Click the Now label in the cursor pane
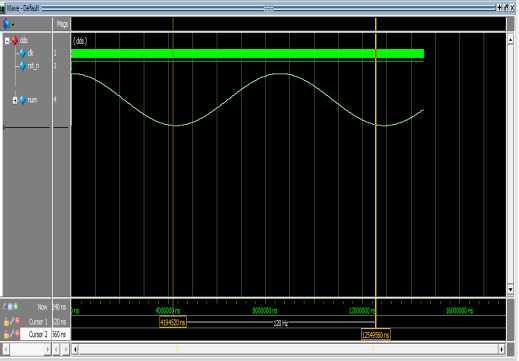 pos(42,307)
